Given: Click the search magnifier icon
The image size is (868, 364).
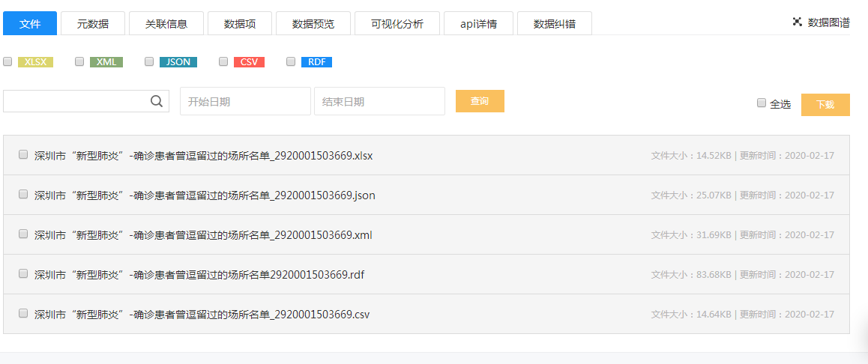Looking at the screenshot, I should (x=157, y=101).
